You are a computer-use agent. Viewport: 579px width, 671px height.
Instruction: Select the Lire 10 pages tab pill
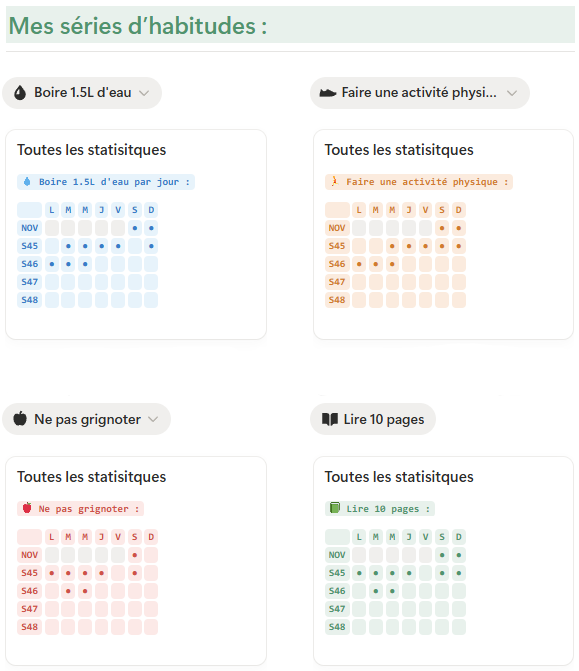coord(373,419)
